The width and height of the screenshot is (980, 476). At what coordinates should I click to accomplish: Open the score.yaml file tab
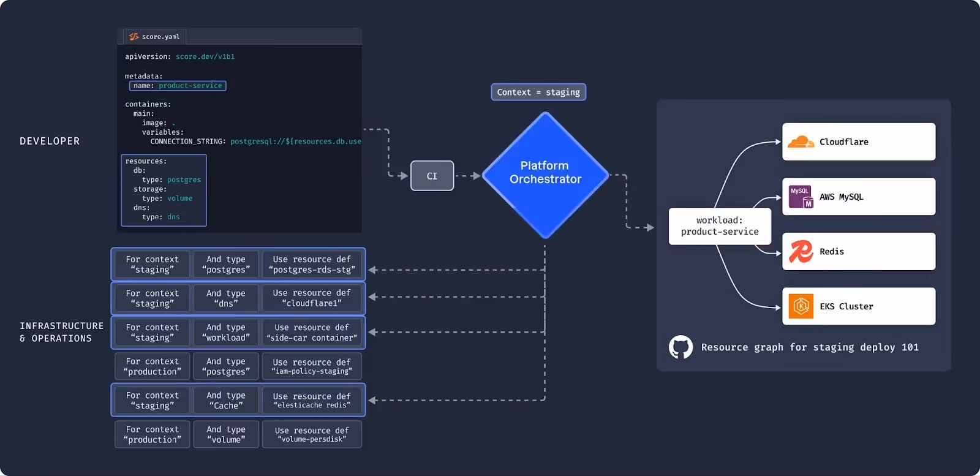pos(154,37)
